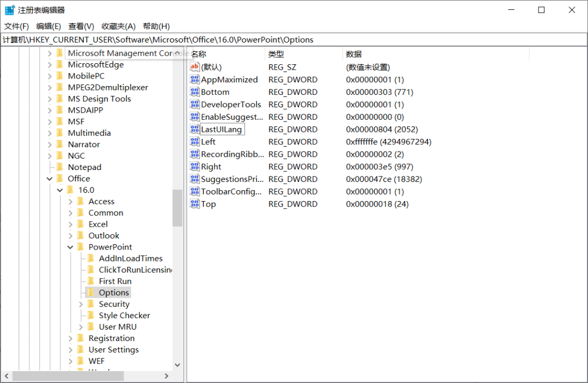
Task: Click the value data 0x00000804 (2052)
Action: 382,129
